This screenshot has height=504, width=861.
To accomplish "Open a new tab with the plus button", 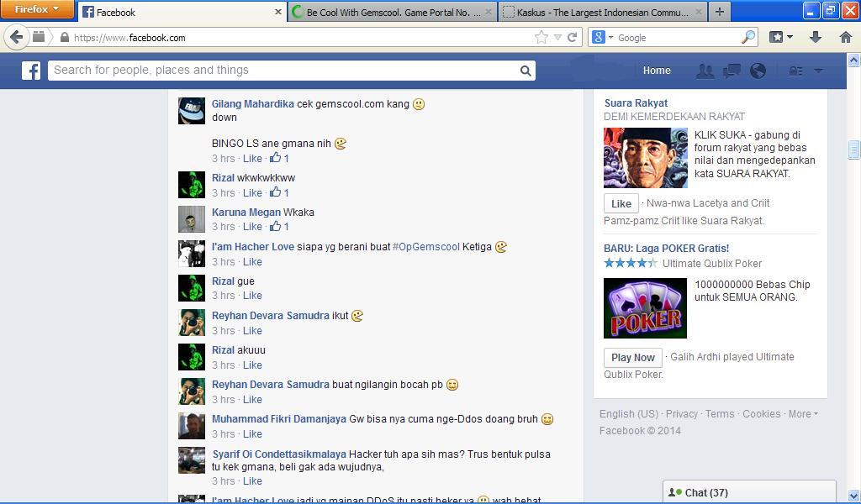I will (720, 12).
